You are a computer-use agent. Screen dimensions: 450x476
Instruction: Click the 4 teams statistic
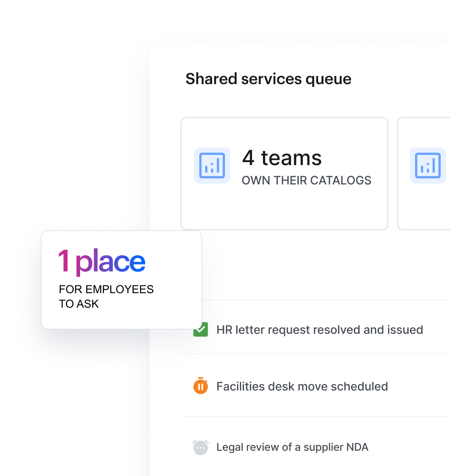(282, 158)
